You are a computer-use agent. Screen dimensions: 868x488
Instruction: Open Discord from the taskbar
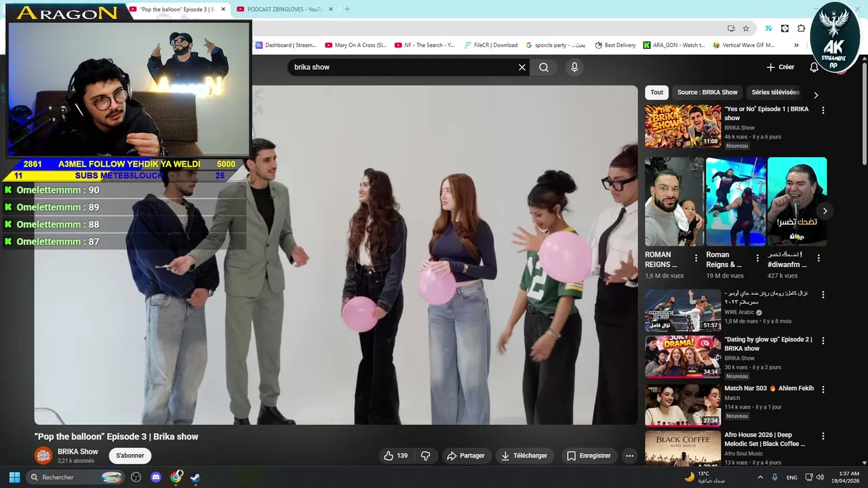pos(156,477)
